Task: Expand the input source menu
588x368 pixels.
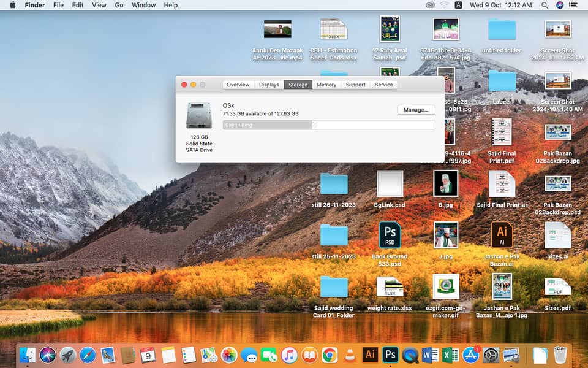Action: point(459,5)
